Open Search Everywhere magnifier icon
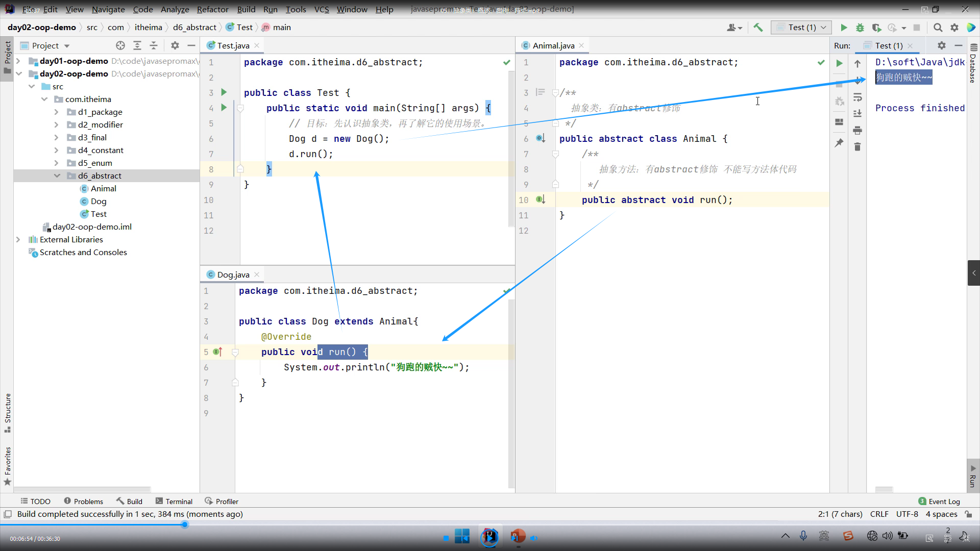The image size is (980, 551). coord(938,28)
